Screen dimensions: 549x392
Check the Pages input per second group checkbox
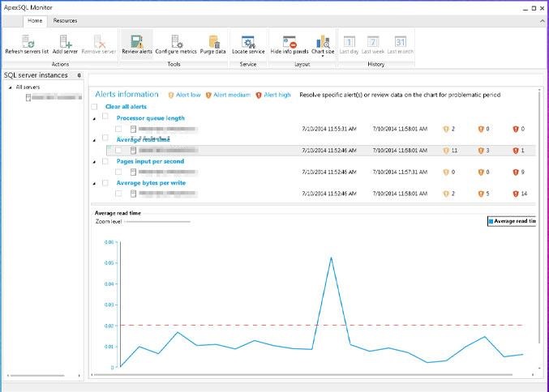(x=105, y=161)
